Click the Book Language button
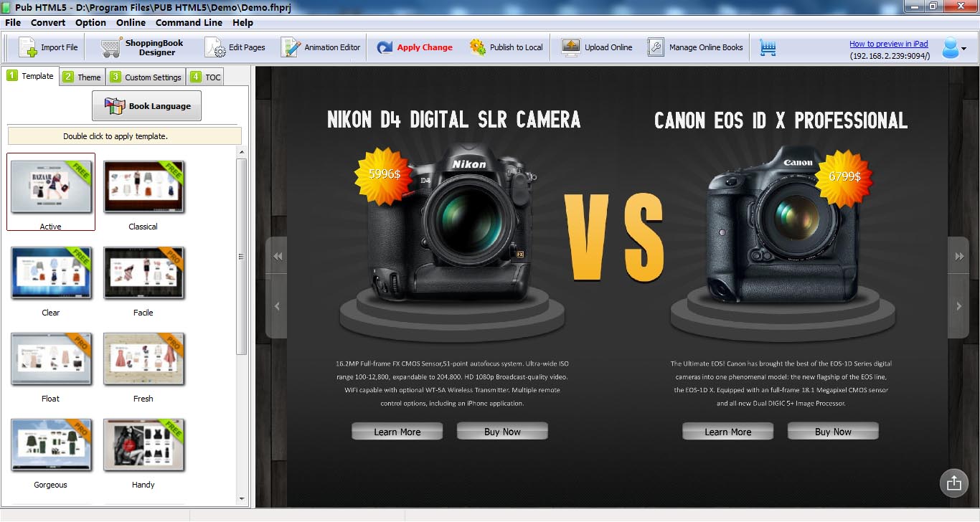This screenshot has width=980, height=522. click(147, 106)
